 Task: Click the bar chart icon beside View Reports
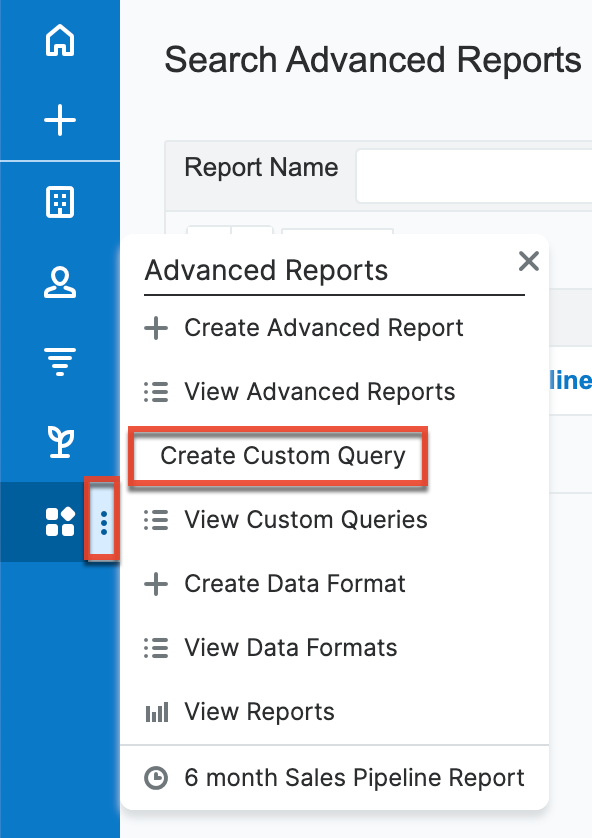(156, 711)
